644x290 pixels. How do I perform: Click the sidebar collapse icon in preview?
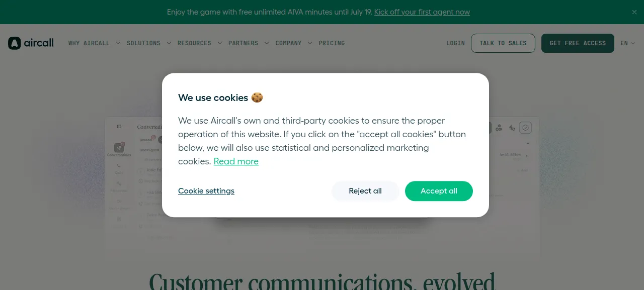point(119,127)
